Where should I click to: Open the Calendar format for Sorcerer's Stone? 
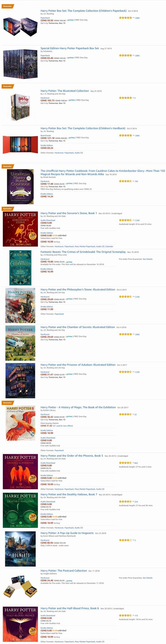pos(109,246)
